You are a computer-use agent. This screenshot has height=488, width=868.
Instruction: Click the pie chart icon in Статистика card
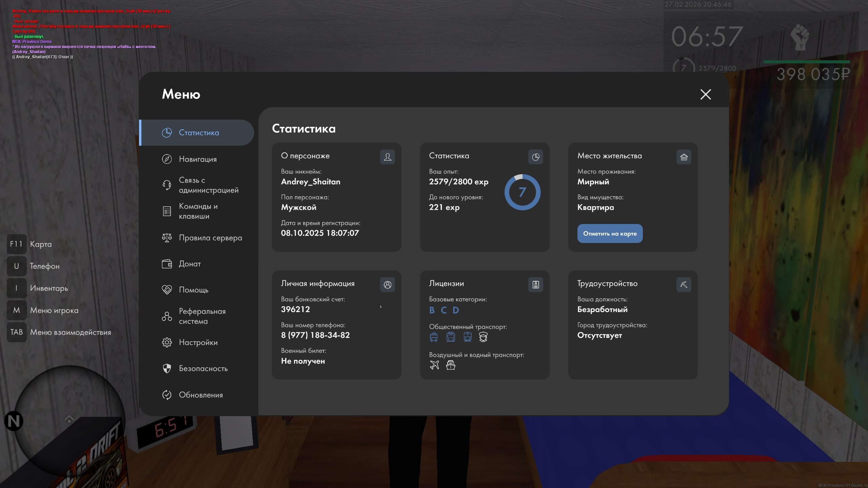(x=535, y=157)
